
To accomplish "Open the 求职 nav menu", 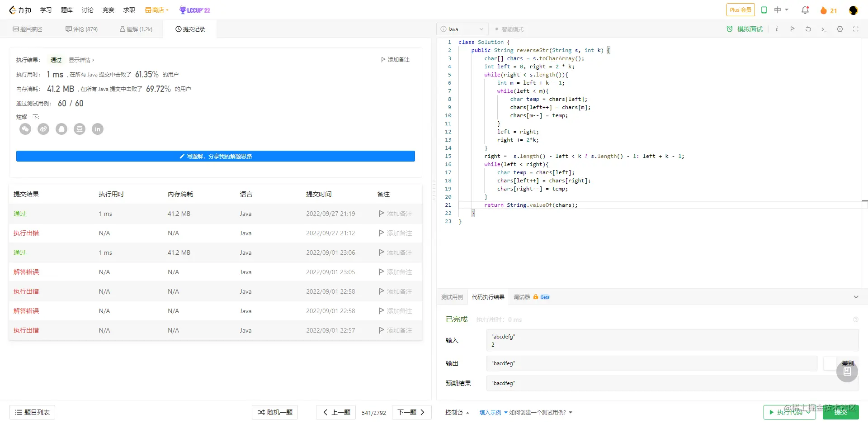I will click(x=129, y=10).
